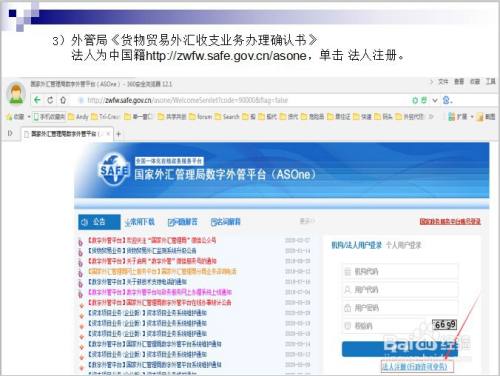Click the 截图 screenshot tool

pos(486,117)
